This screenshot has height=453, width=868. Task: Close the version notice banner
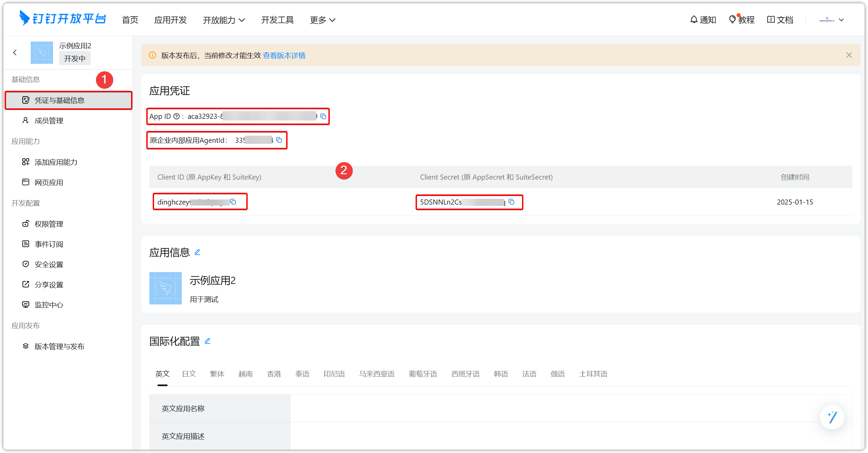click(849, 55)
